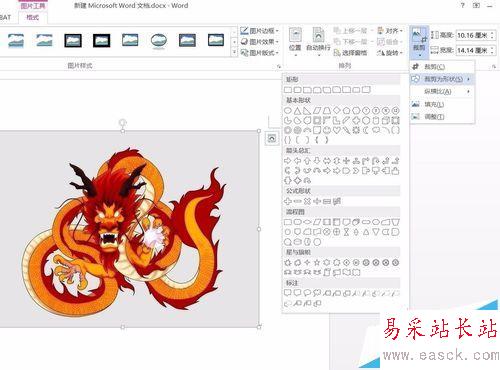
Task: Select the rectangular callout shape
Action: (x=288, y=293)
